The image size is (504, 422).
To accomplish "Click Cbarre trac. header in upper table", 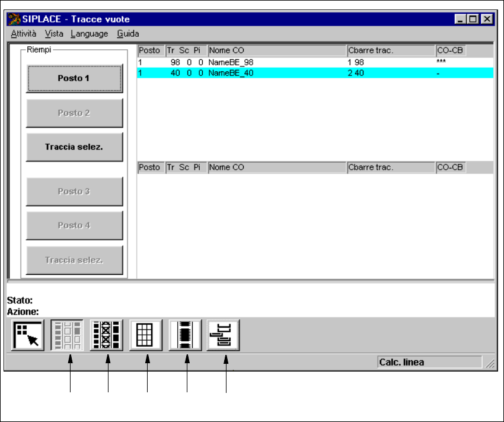I will [x=391, y=50].
